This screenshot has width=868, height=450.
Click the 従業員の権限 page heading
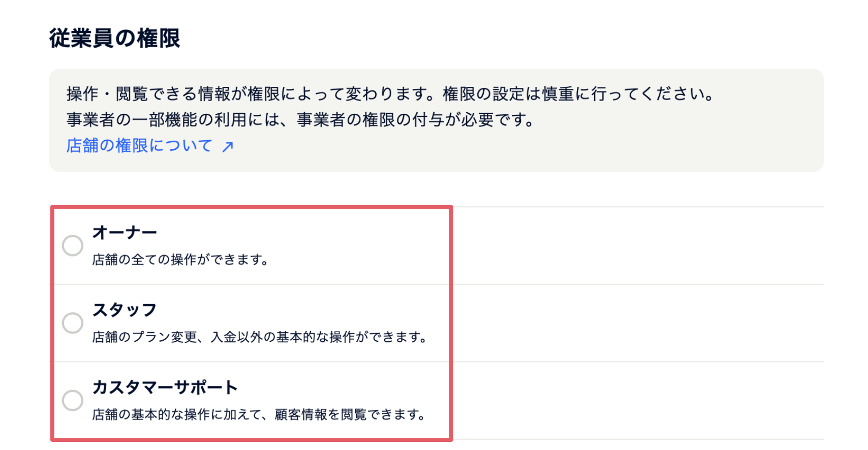[115, 39]
